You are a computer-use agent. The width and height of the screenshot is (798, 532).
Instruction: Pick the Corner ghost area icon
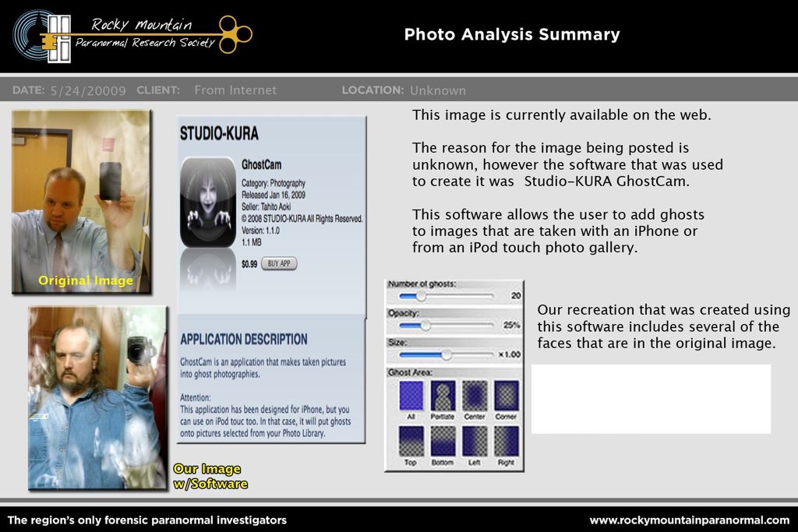[507, 396]
